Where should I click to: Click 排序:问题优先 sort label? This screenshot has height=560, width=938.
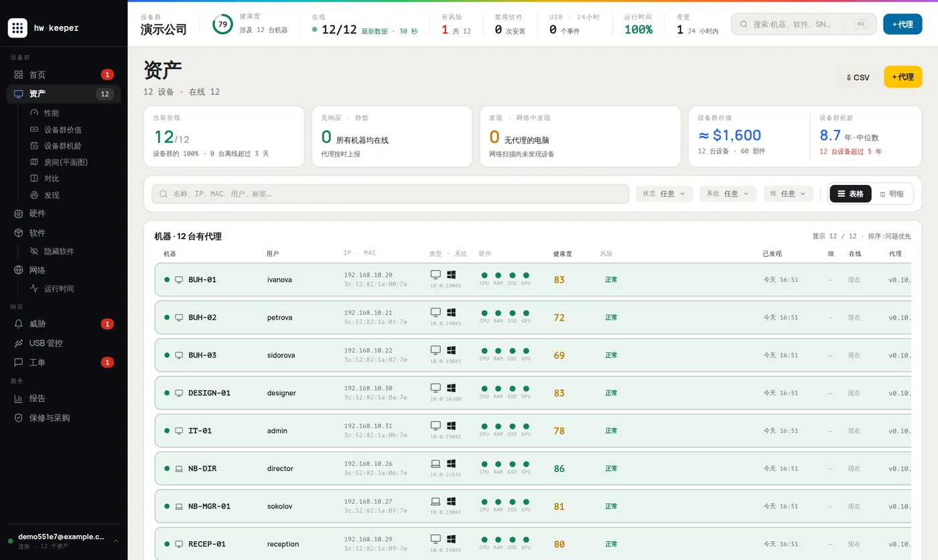tap(889, 236)
